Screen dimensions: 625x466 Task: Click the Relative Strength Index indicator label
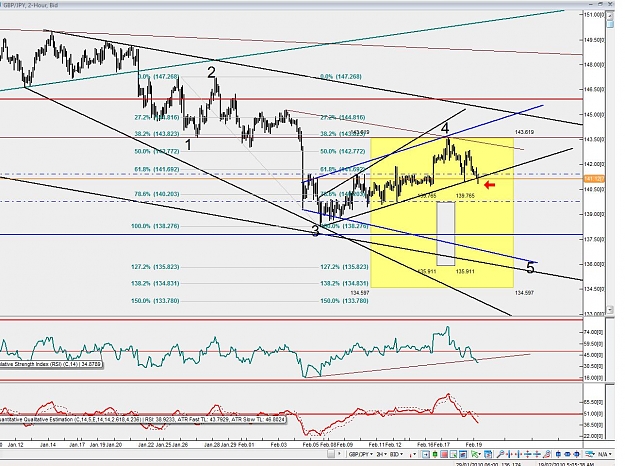coord(51,364)
